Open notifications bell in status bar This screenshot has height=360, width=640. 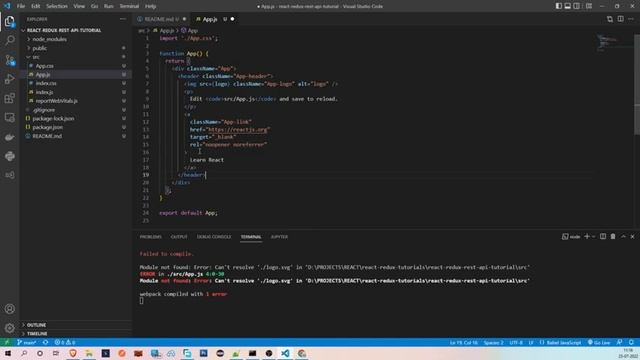pyautogui.click(x=631, y=342)
